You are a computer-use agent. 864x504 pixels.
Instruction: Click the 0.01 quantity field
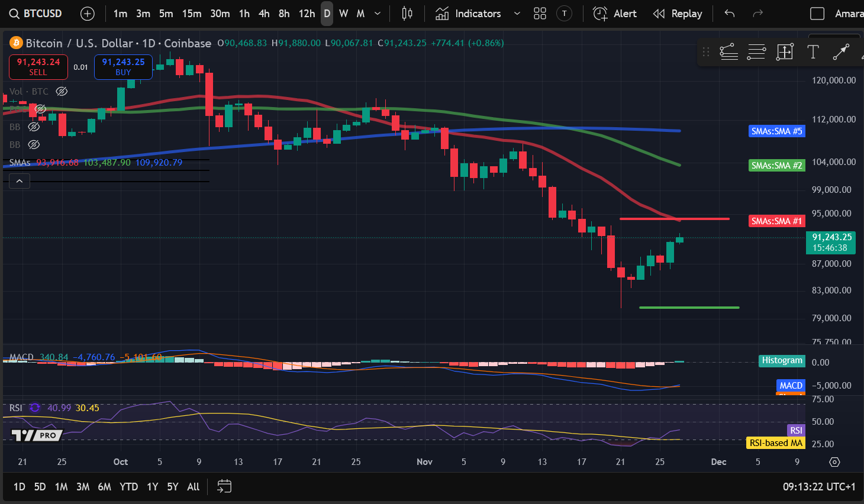click(x=80, y=67)
